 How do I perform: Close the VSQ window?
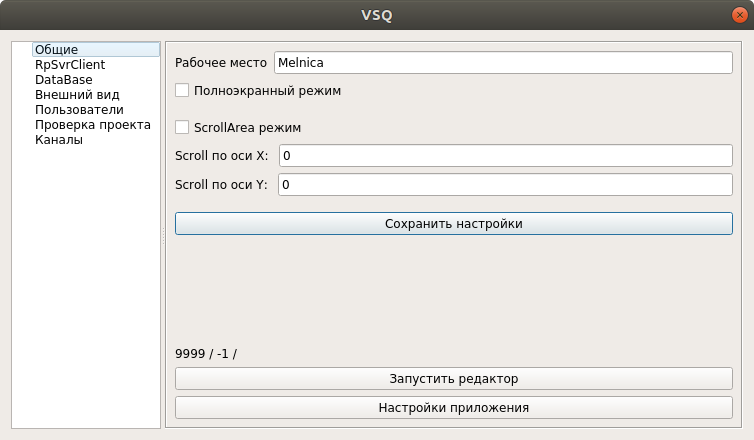[x=740, y=15]
